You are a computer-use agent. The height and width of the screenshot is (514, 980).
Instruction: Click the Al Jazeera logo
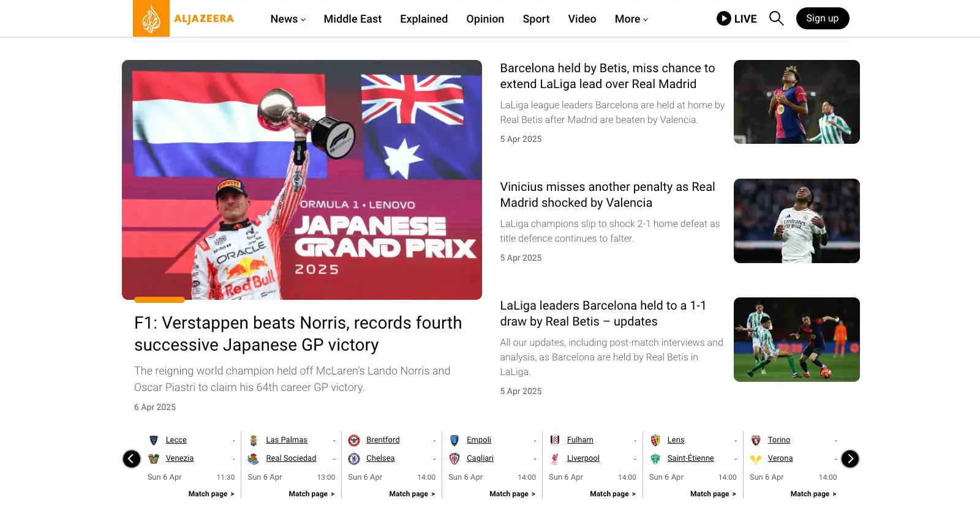(x=184, y=18)
